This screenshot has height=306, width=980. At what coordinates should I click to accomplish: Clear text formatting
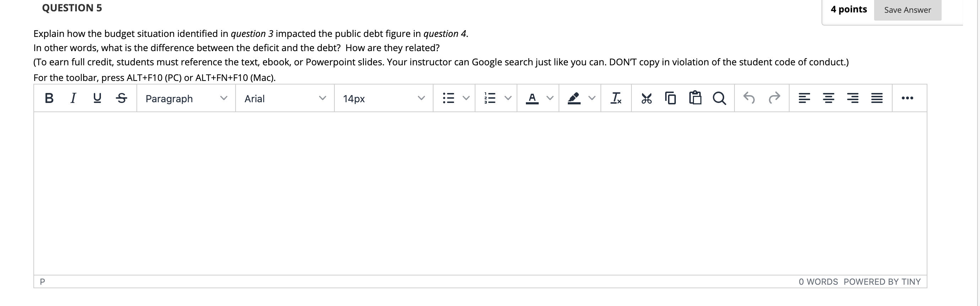(616, 98)
